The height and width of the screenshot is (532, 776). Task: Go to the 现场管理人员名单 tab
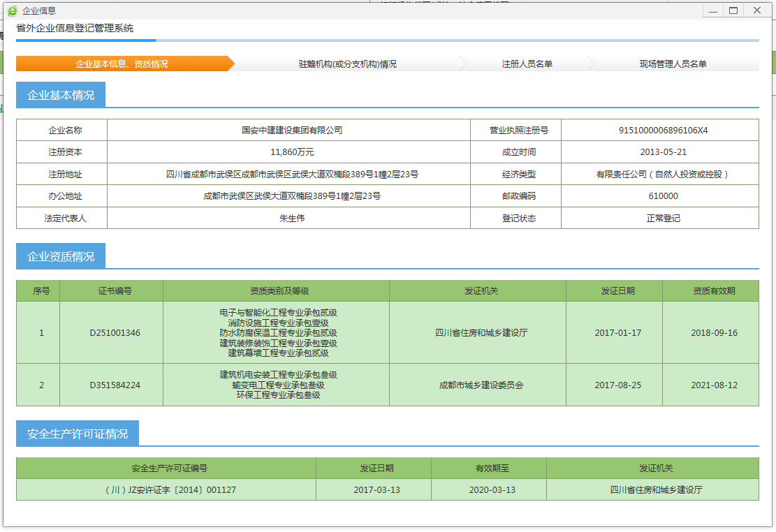[673, 64]
